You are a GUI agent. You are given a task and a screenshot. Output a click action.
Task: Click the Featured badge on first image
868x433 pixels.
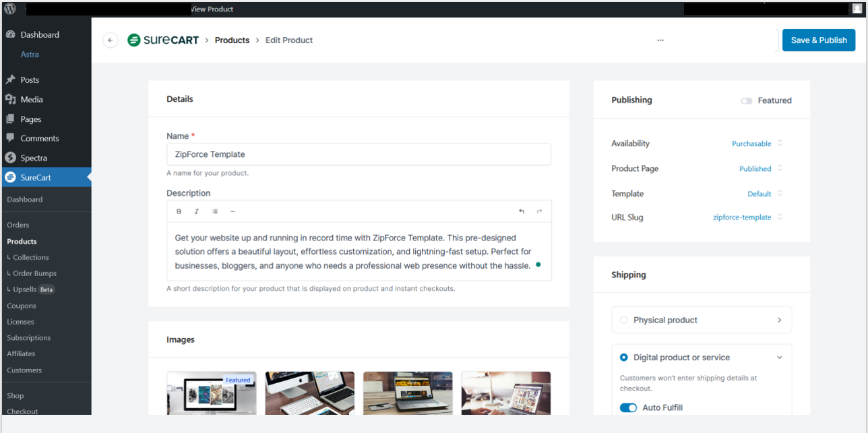tap(238, 380)
